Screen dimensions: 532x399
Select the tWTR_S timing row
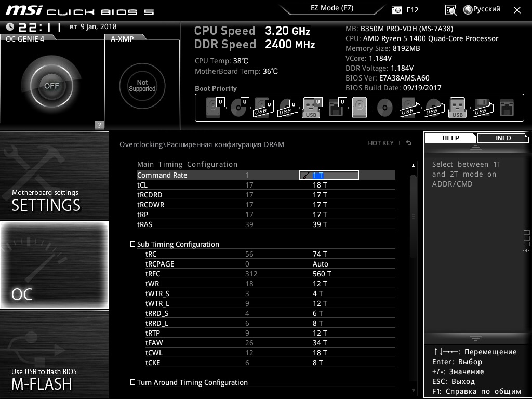pyautogui.click(x=270, y=293)
